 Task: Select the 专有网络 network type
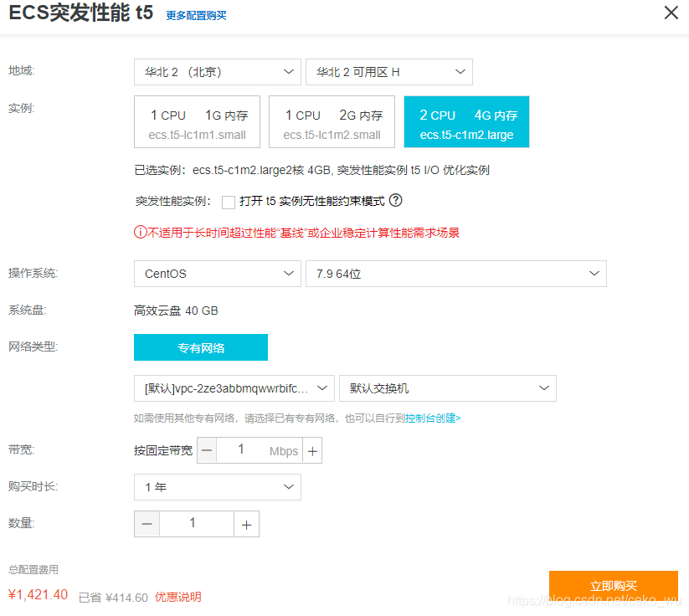tap(201, 347)
